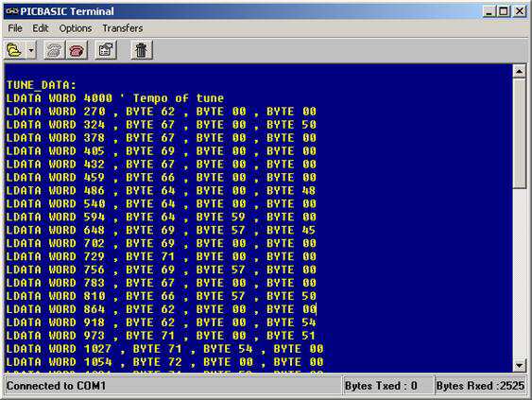Click the scrollbar down arrow
This screenshot has height=400, width=532.
(x=519, y=365)
